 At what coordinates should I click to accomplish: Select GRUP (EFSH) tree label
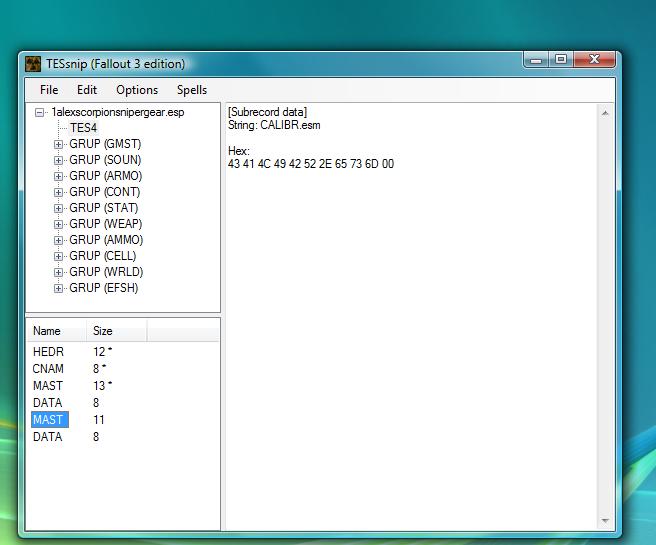tap(103, 288)
